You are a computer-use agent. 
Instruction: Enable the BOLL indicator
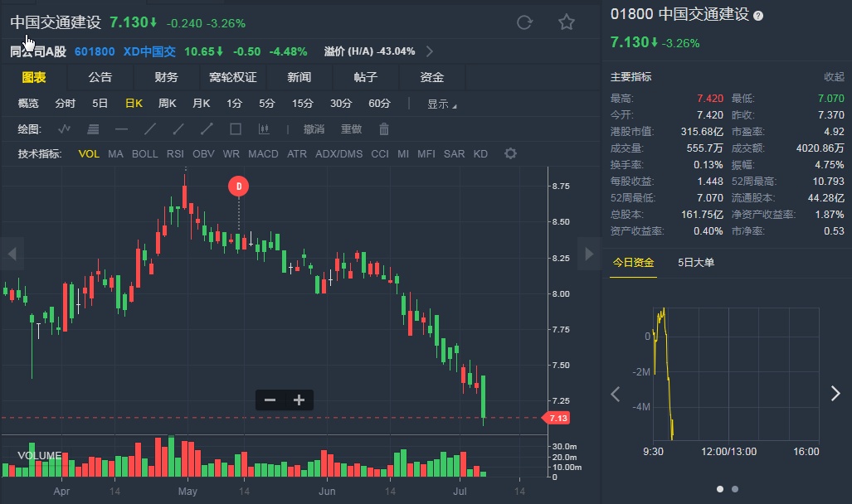[144, 153]
